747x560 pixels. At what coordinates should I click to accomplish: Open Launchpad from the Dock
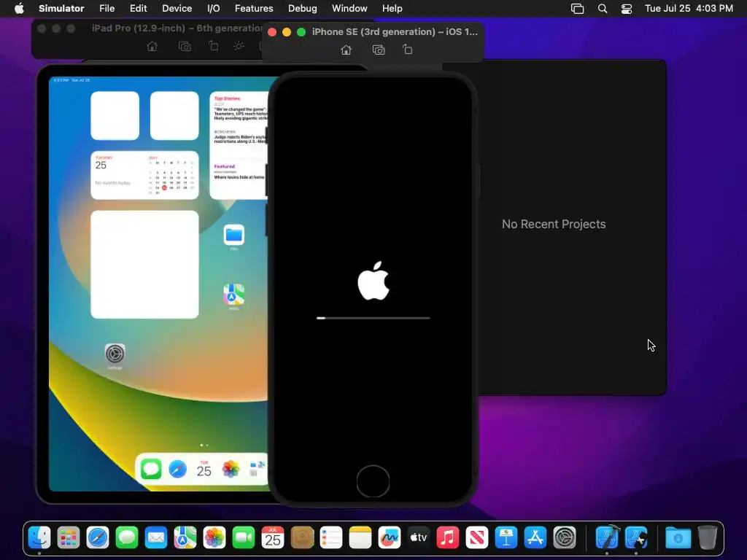click(x=68, y=538)
